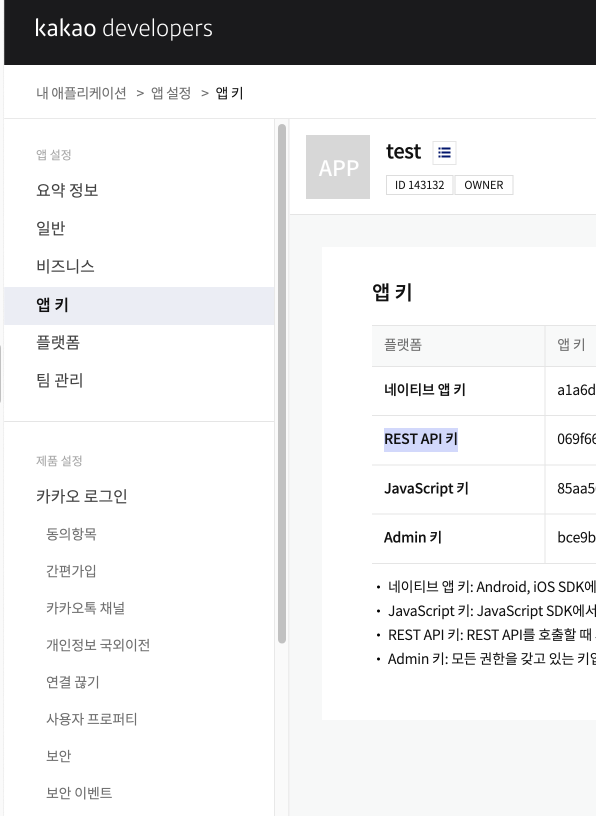
Task: Click the JavaScript 키 row label
Action: pyautogui.click(x=426, y=488)
